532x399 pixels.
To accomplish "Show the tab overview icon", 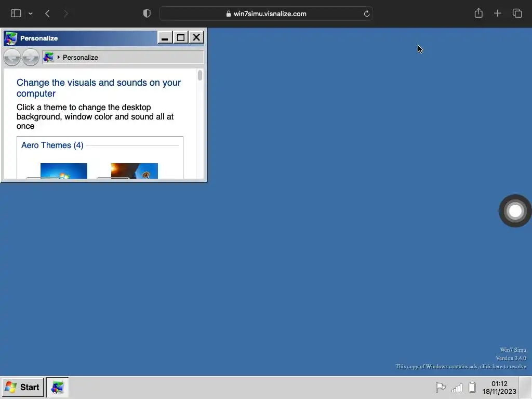I will point(517,13).
